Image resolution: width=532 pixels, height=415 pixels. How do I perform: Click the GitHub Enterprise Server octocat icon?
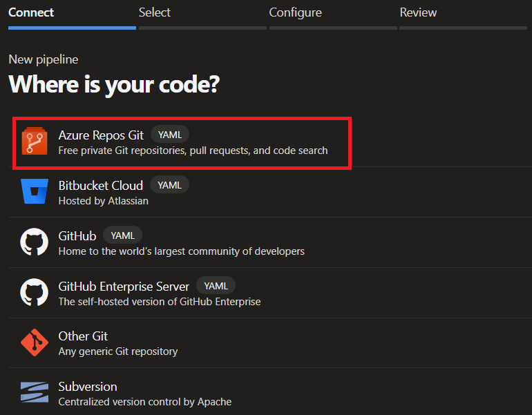point(34,293)
